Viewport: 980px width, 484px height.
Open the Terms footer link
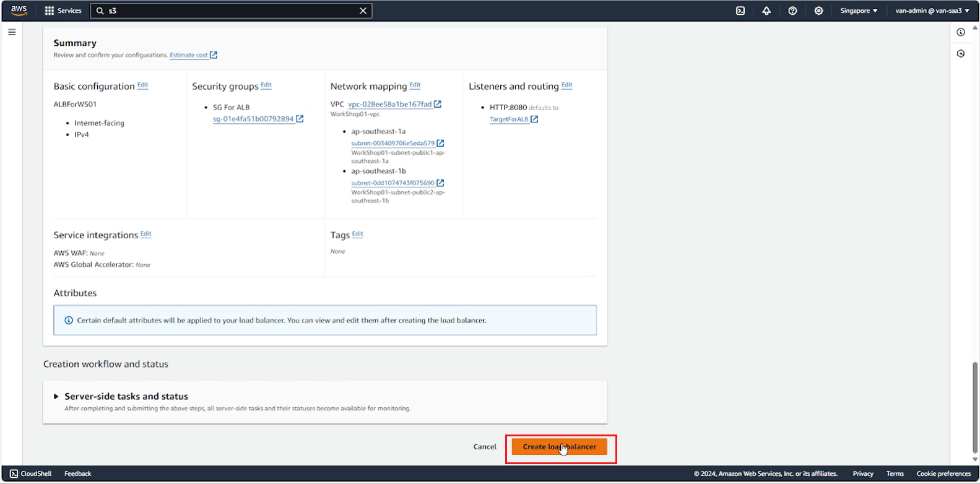[895, 474]
